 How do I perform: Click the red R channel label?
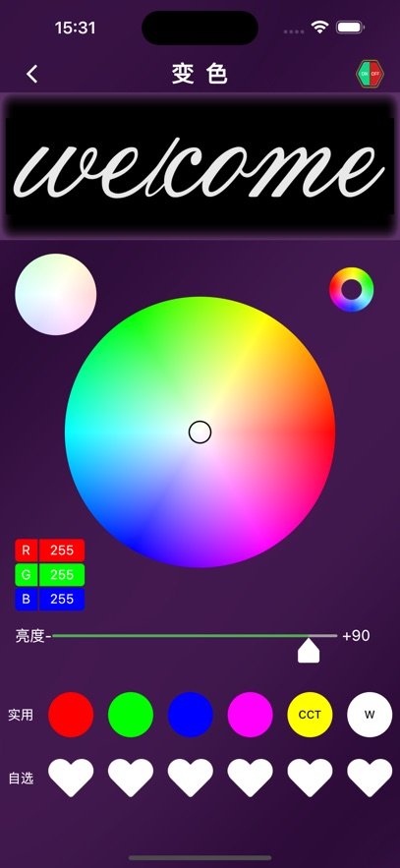tap(26, 550)
